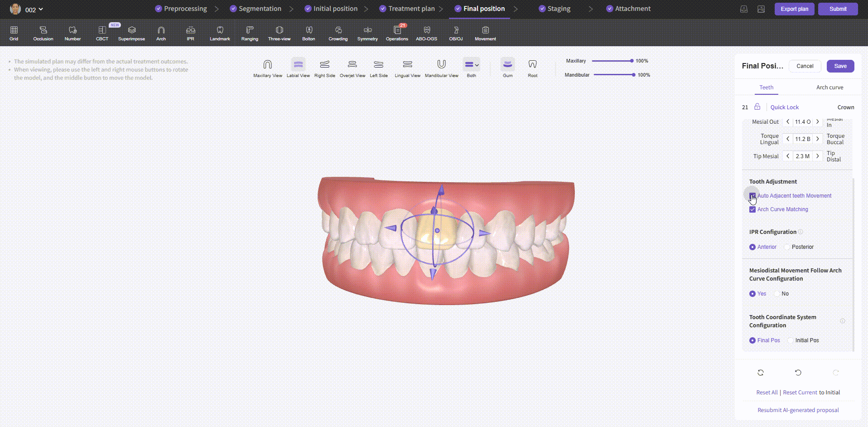The image size is (868, 427).
Task: Switch to Labial View
Action: (298, 68)
